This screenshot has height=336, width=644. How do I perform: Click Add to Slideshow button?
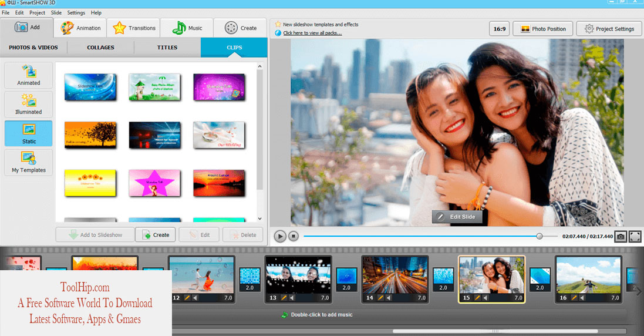pos(95,235)
